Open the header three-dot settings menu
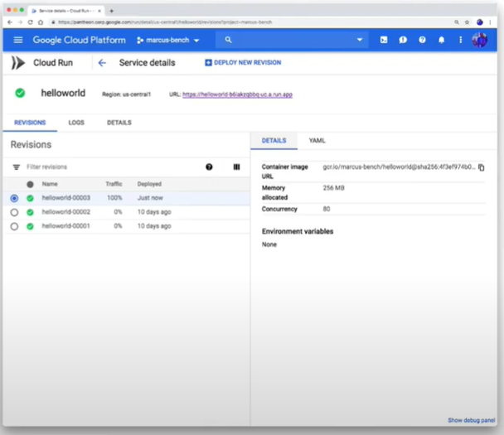 [461, 40]
